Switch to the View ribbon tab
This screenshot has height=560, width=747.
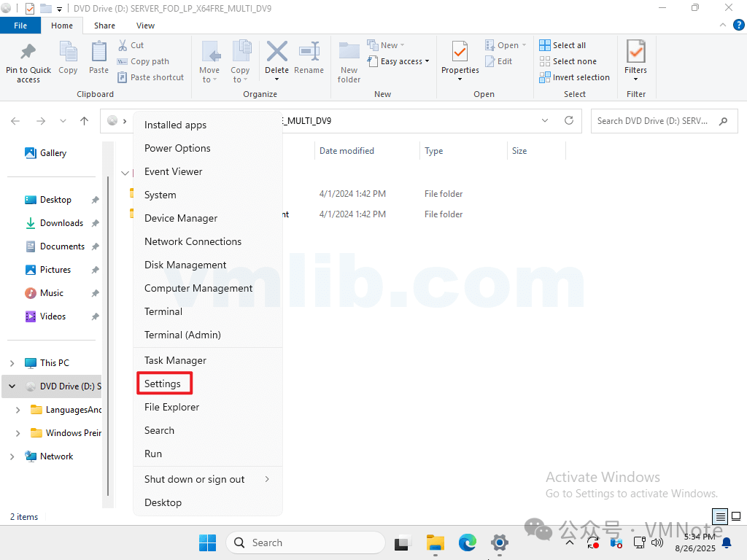[145, 26]
